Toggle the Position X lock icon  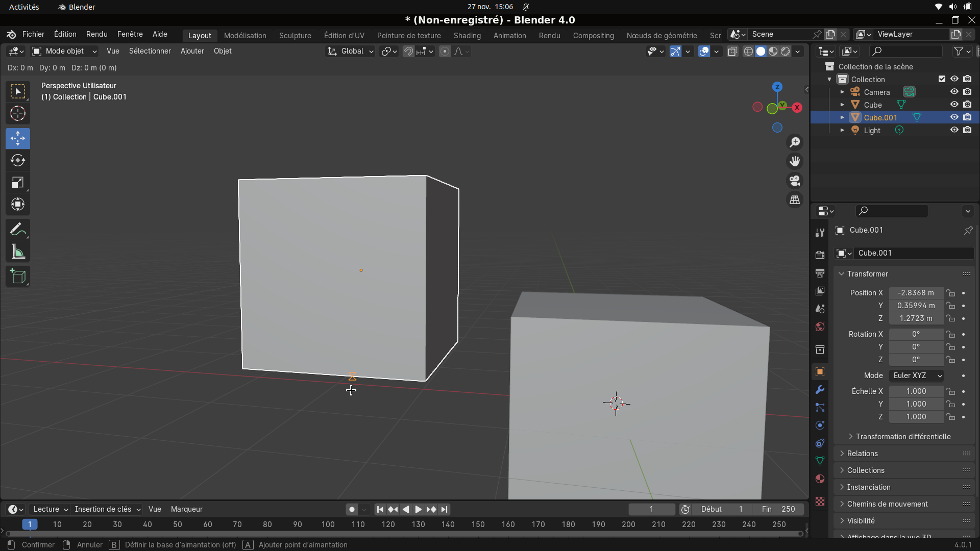pyautogui.click(x=950, y=293)
